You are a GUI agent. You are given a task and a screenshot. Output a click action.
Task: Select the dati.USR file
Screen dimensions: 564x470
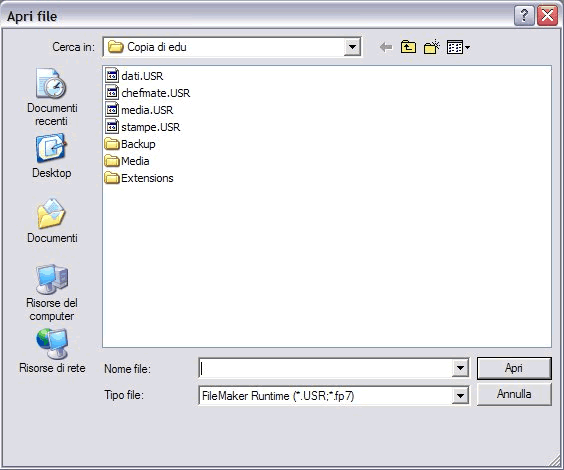pos(134,76)
